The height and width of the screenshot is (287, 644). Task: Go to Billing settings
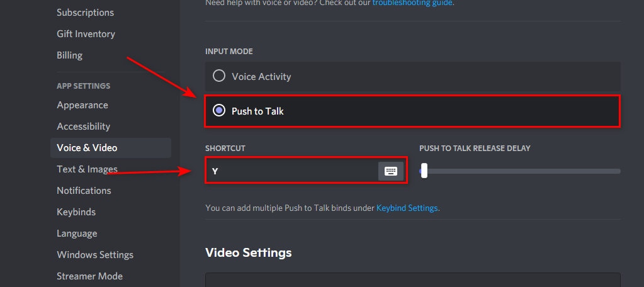(69, 55)
